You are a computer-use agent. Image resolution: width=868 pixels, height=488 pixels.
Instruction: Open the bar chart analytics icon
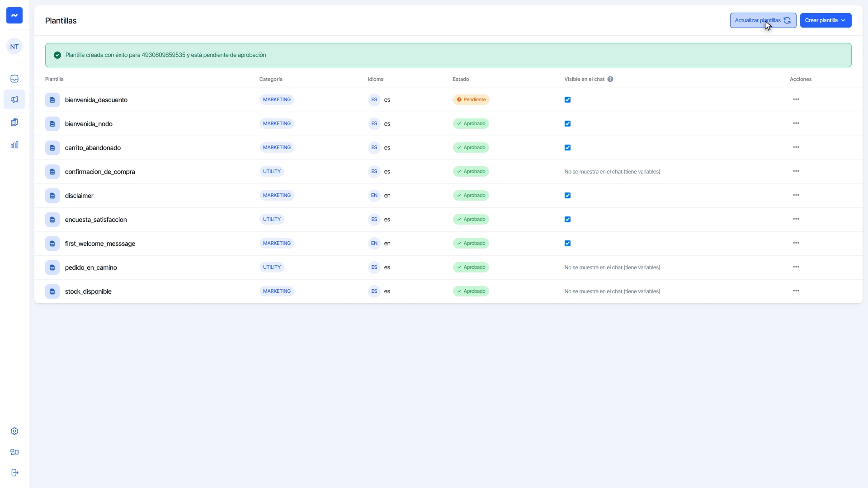click(x=14, y=145)
